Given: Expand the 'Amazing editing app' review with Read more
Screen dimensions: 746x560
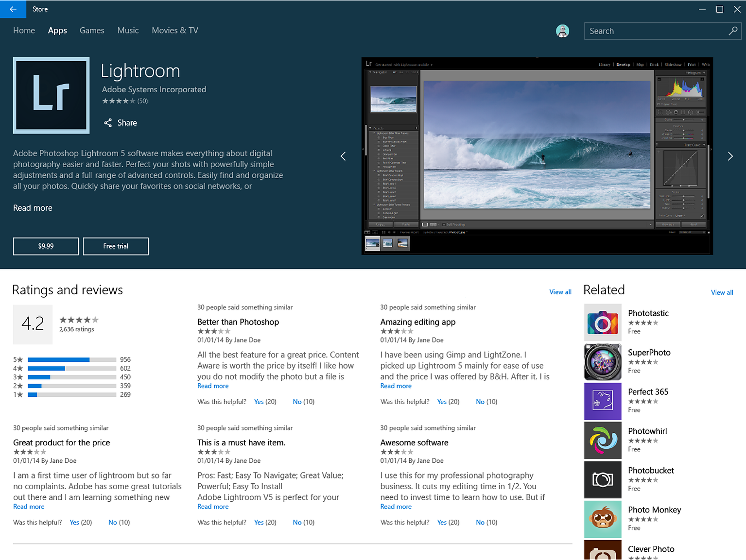Looking at the screenshot, I should click(396, 386).
